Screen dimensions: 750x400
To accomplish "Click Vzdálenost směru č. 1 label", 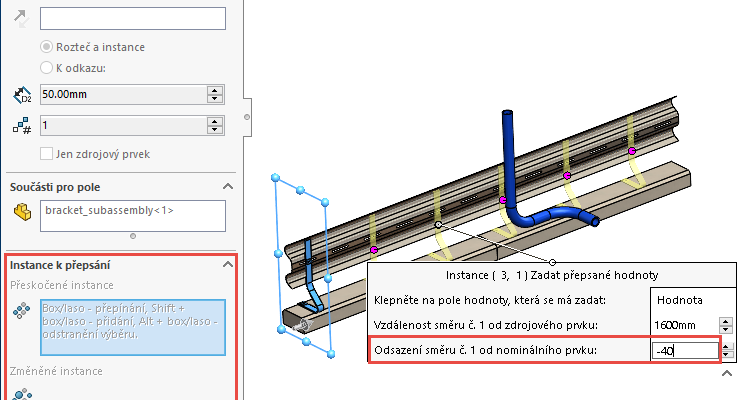I will tap(485, 325).
